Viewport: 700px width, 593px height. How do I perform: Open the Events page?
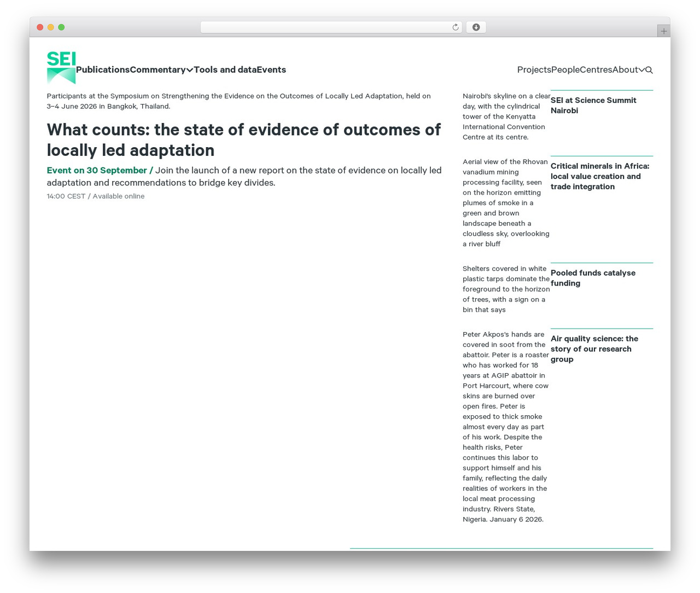coord(271,69)
